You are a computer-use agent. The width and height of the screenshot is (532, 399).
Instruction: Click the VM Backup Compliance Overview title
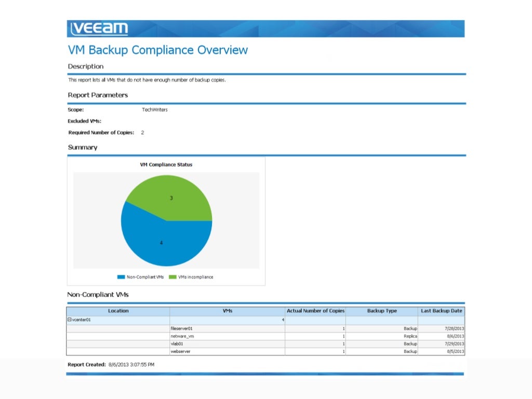click(158, 50)
